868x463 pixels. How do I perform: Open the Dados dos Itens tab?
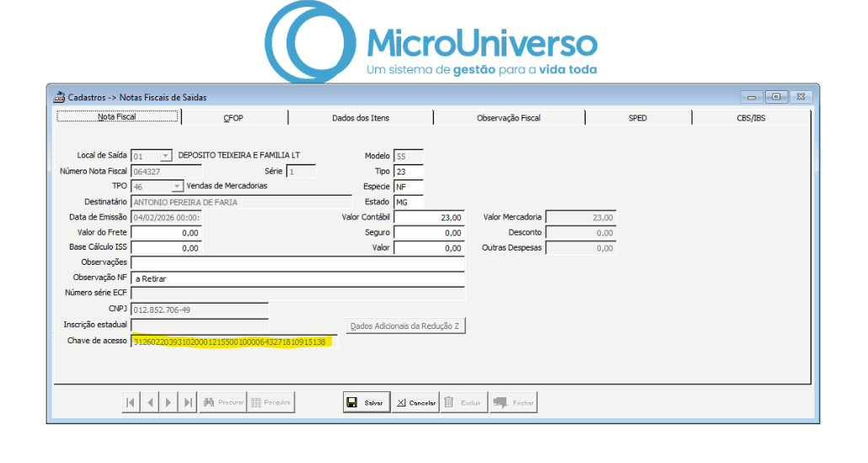point(361,118)
